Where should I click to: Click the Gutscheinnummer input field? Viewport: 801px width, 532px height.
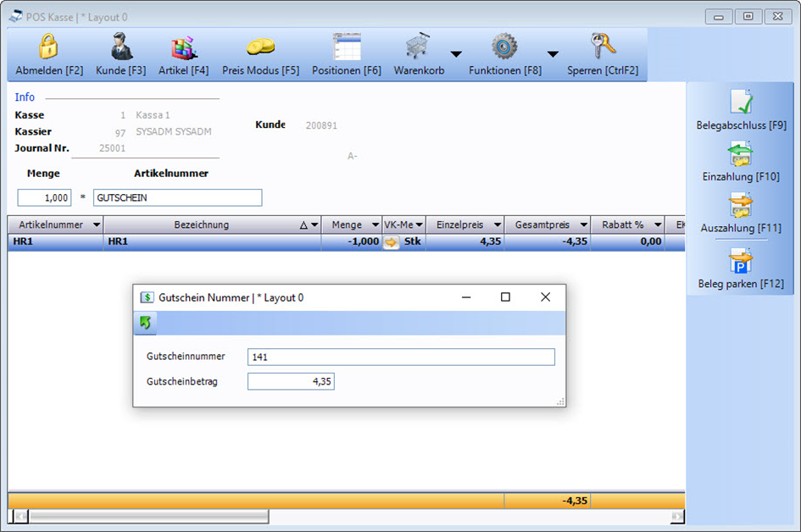pos(401,357)
